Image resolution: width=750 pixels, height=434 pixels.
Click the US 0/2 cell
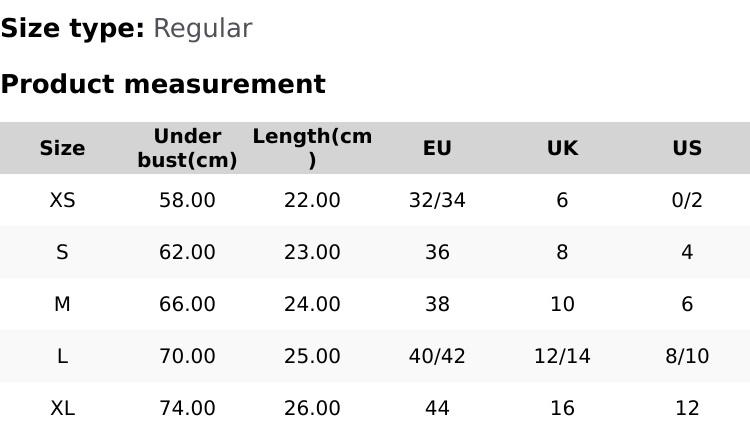[x=687, y=200]
